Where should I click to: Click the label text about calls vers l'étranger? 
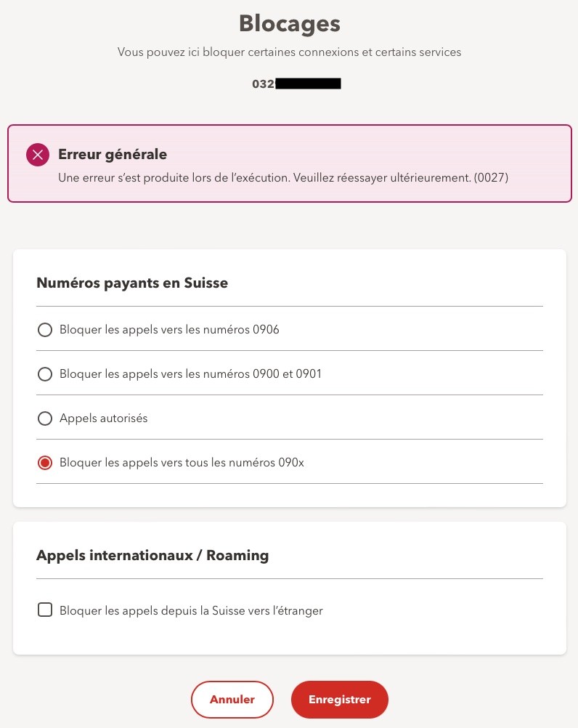(x=191, y=611)
